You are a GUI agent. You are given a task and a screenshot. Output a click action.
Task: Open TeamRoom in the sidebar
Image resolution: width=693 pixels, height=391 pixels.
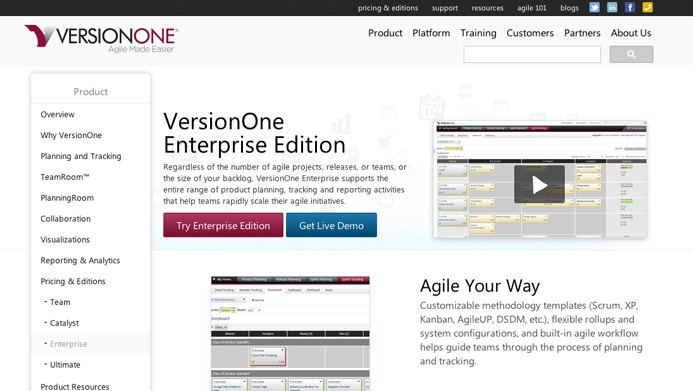point(65,177)
